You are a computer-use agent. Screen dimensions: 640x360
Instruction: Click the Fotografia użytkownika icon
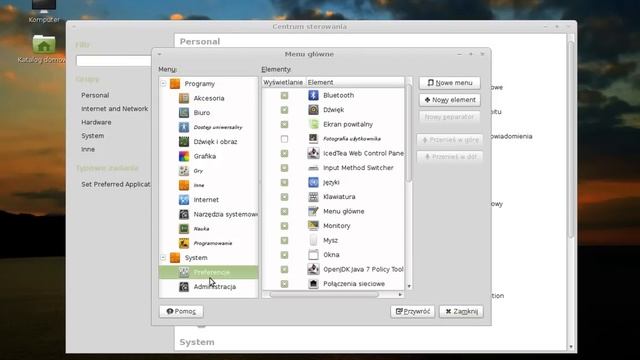tap(313, 139)
